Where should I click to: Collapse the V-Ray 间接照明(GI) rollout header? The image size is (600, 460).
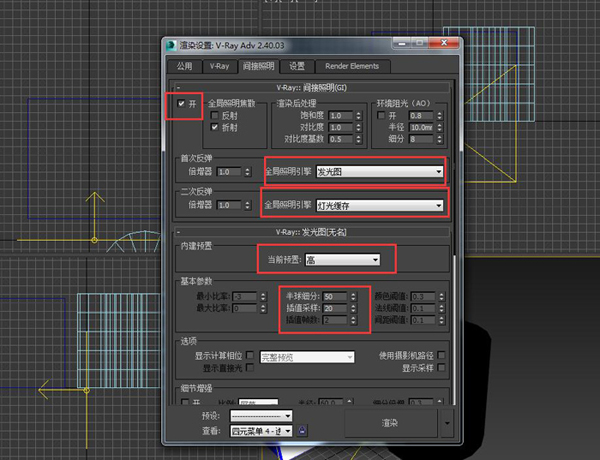(310, 88)
